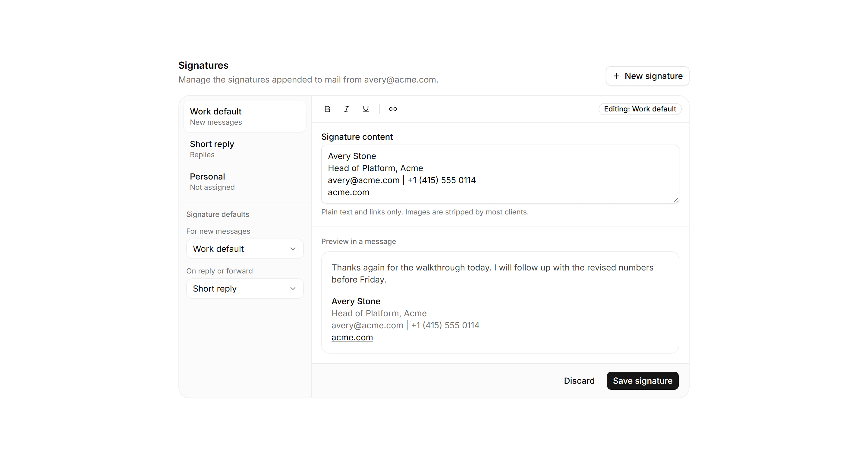Click 'Not assigned' under Personal

pos(212,187)
